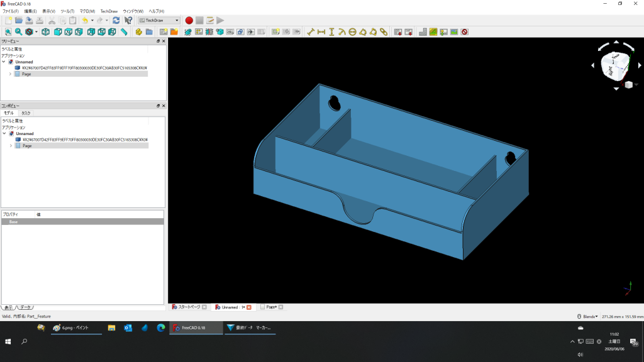Screen dimensions: 644x362
Task: Click the Undo arrow icon
Action: click(85, 21)
